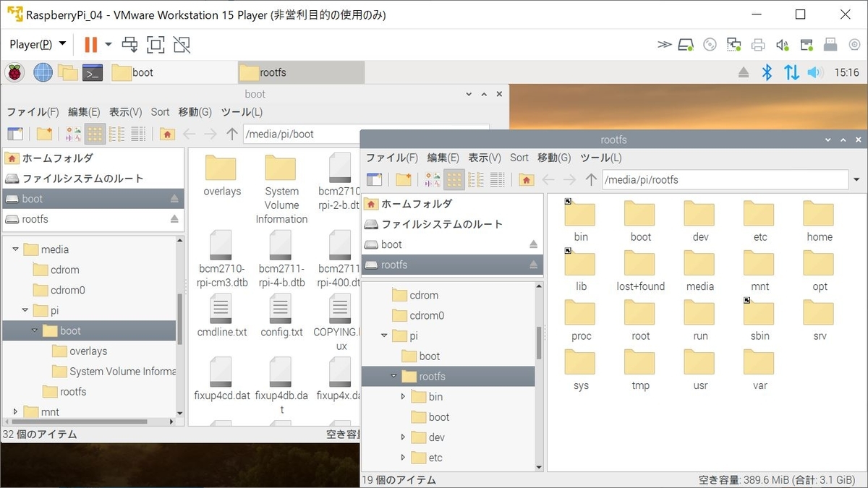Launch the terminal from the panel
Screen dimensions: 868x488
[93, 72]
